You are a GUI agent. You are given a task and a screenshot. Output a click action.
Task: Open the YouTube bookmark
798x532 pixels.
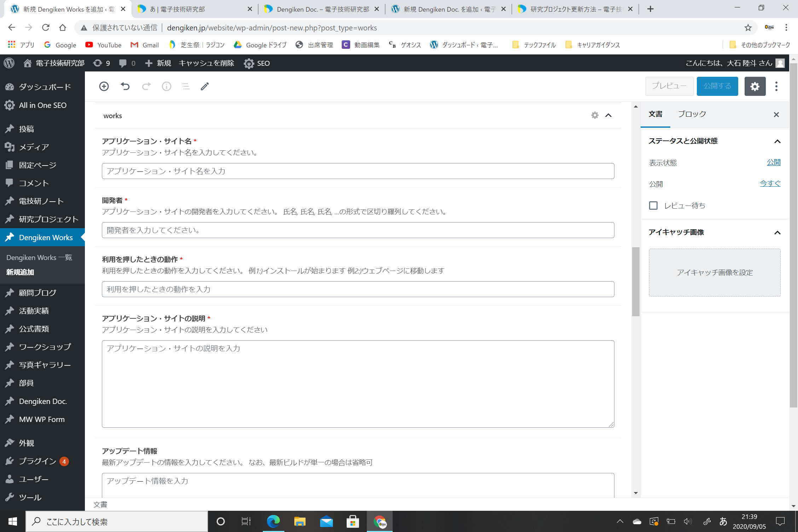tap(103, 45)
